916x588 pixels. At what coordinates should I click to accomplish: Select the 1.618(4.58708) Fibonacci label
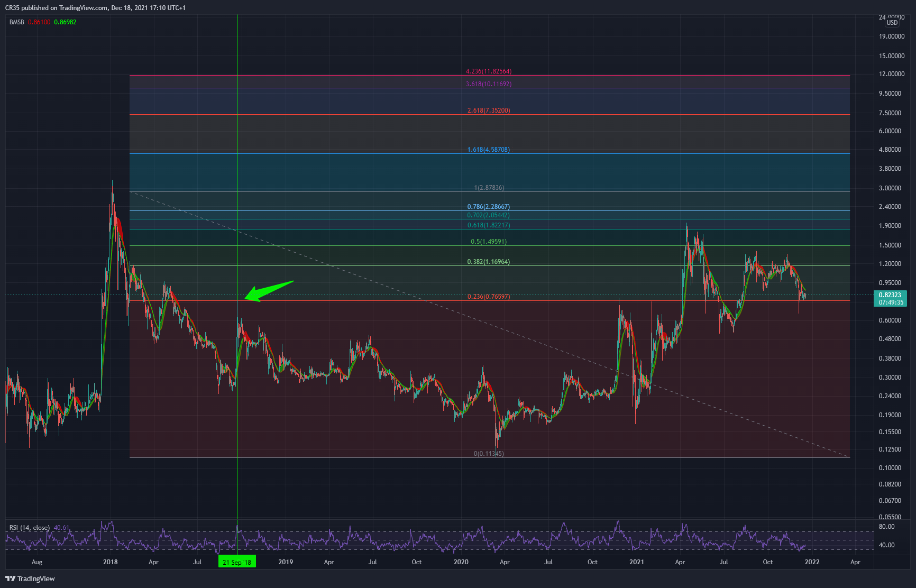coord(489,150)
